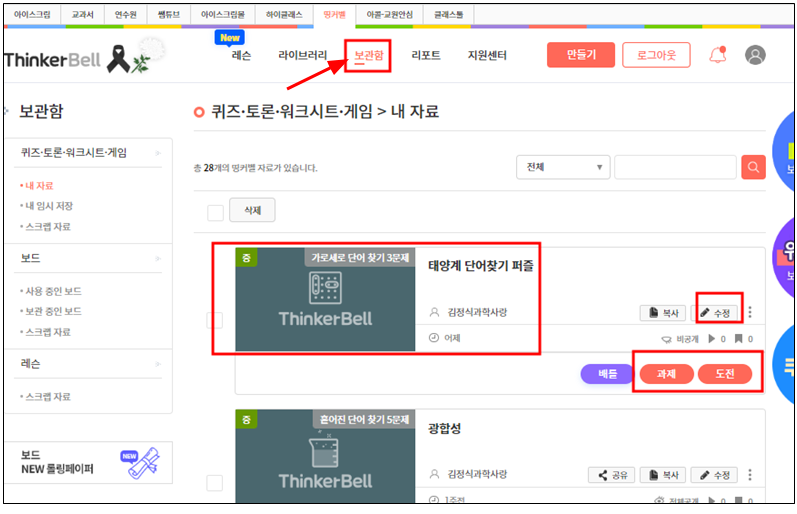Open 지원센터 in the navigation
Viewport: 797px width, 514px height.
(x=487, y=55)
